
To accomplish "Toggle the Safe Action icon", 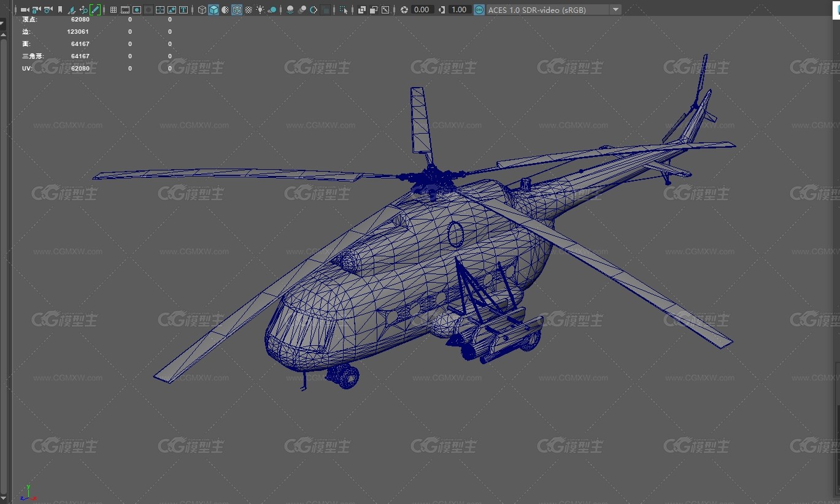I will click(172, 10).
